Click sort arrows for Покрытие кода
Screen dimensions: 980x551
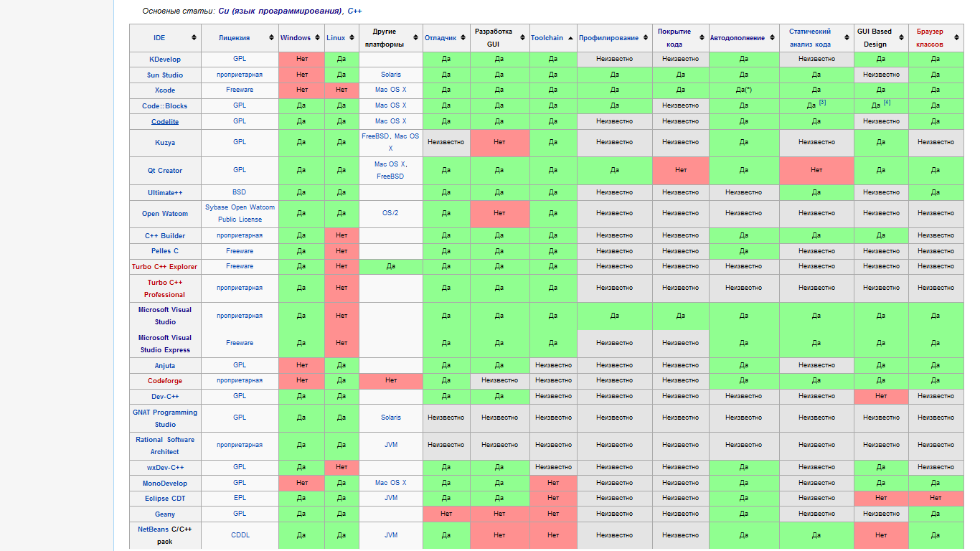coord(702,38)
